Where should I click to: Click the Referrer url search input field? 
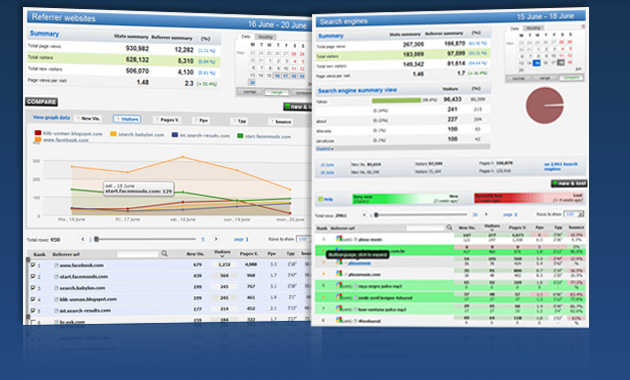pyautogui.click(x=138, y=254)
